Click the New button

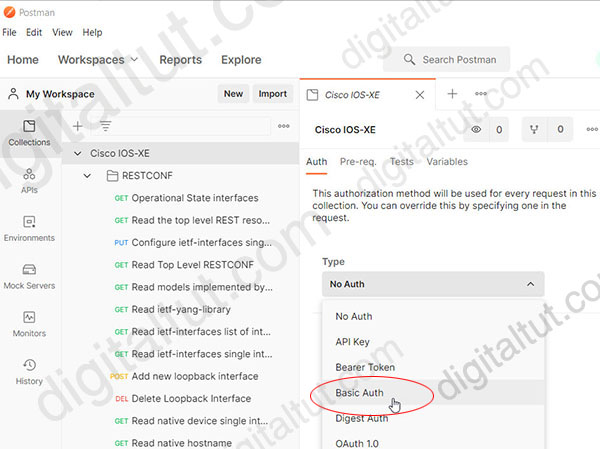pyautogui.click(x=233, y=94)
